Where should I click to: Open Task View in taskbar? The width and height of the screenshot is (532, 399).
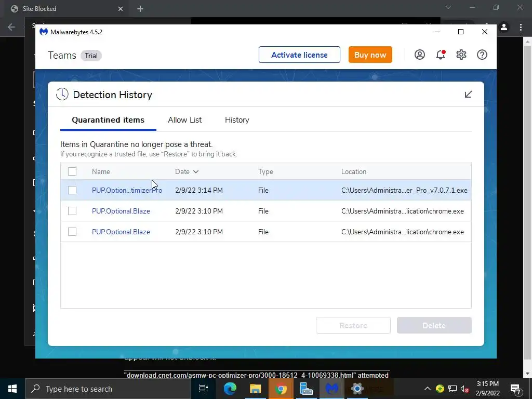203,389
